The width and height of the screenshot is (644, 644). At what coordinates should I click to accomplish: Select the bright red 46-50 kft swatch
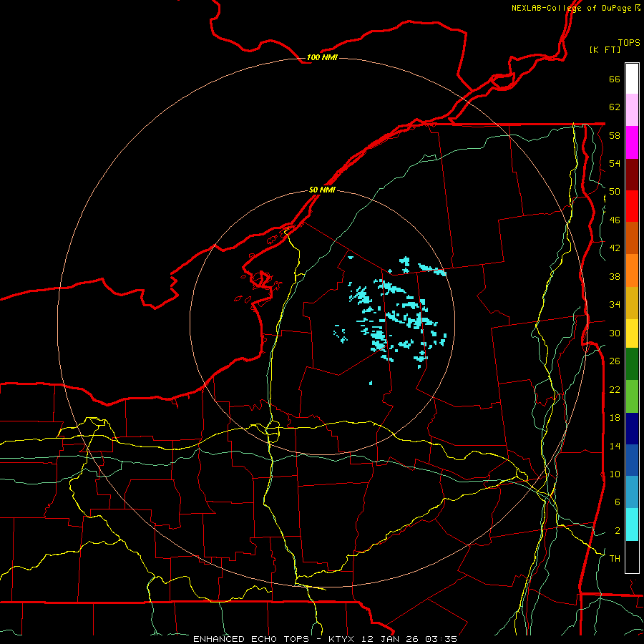coord(632,206)
